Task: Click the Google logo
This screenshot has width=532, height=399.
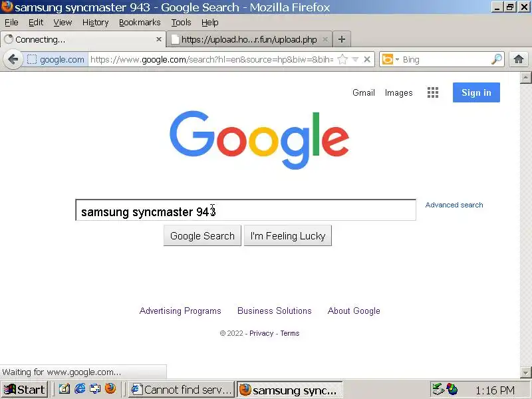Action: point(259,140)
